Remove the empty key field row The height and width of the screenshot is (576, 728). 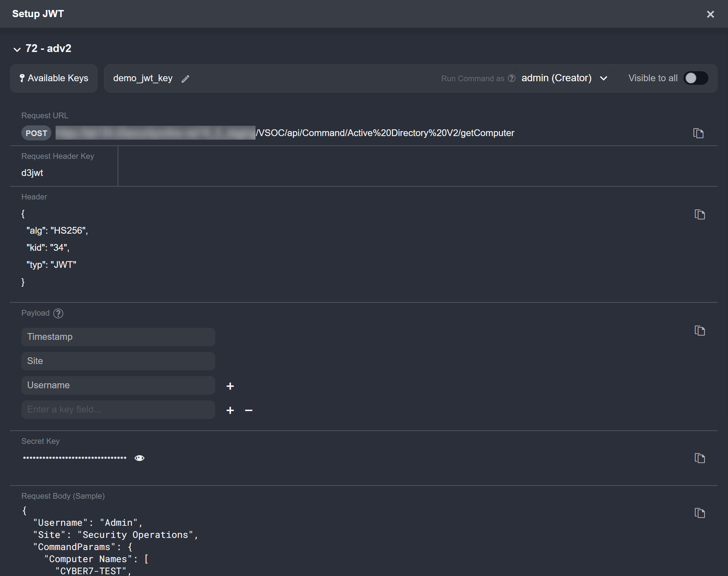pos(249,410)
